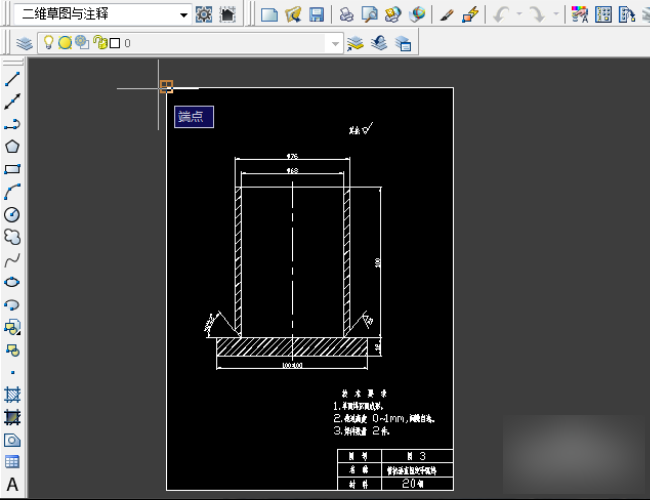Screen dimensions: 650x500
Task: Open the Layer Properties Manager
Action: [24, 43]
